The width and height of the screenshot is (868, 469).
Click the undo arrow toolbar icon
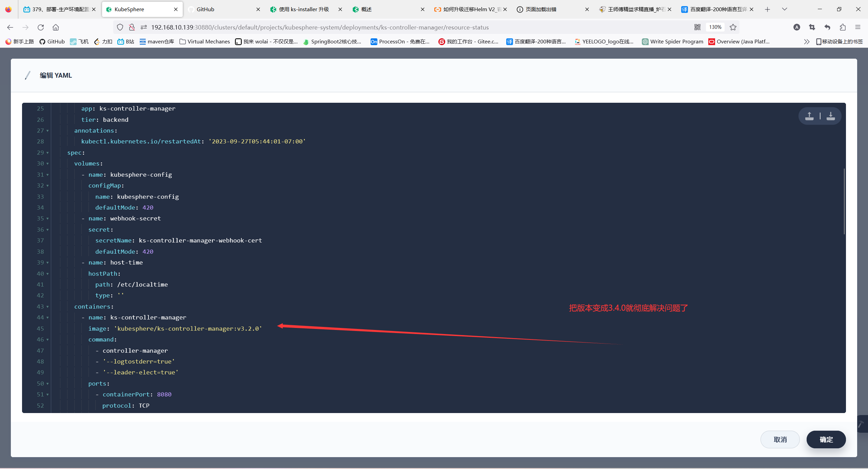click(x=827, y=27)
